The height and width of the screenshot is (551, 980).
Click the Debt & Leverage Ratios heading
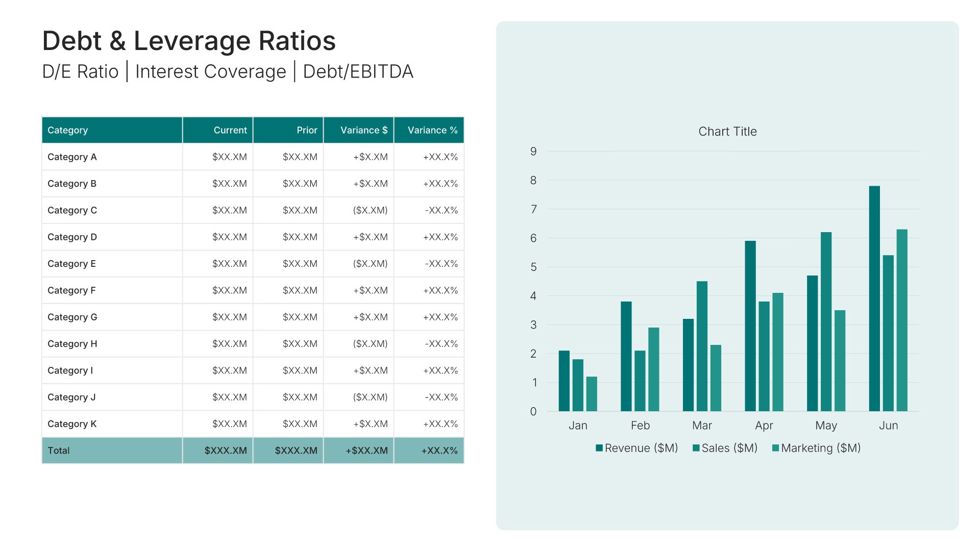[x=189, y=41]
